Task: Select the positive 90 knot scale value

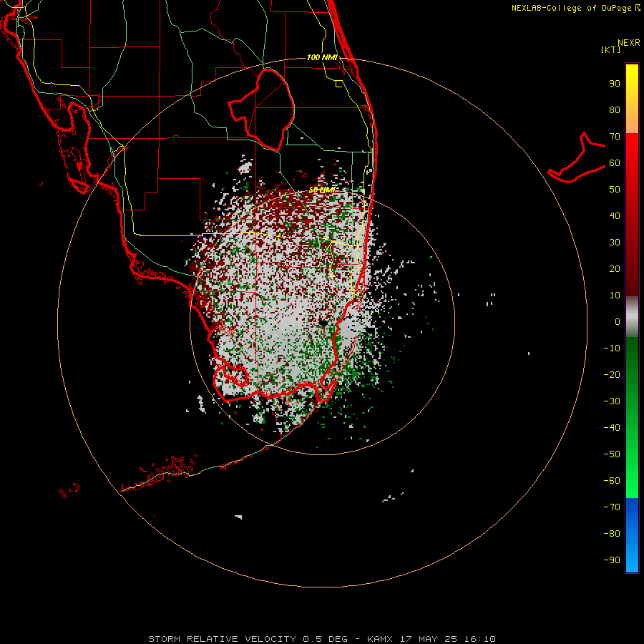Action: point(615,84)
